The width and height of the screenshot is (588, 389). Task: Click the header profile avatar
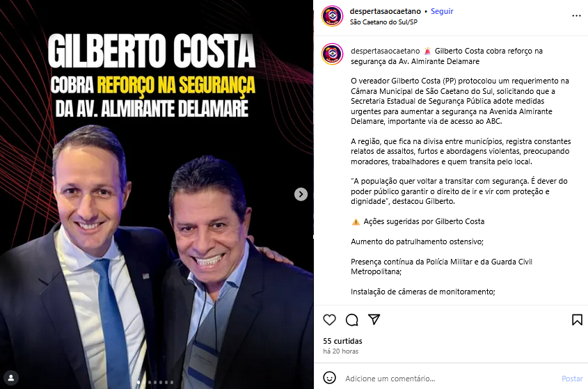pos(332,16)
